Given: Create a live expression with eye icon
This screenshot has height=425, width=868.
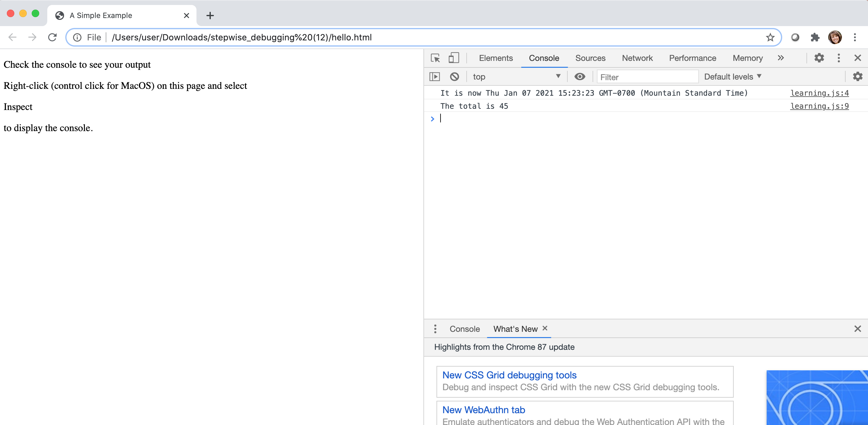Looking at the screenshot, I should point(579,77).
